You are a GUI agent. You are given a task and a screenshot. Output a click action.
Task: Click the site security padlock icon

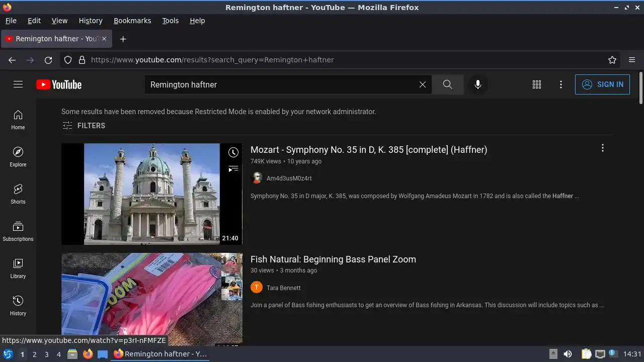[82, 60]
